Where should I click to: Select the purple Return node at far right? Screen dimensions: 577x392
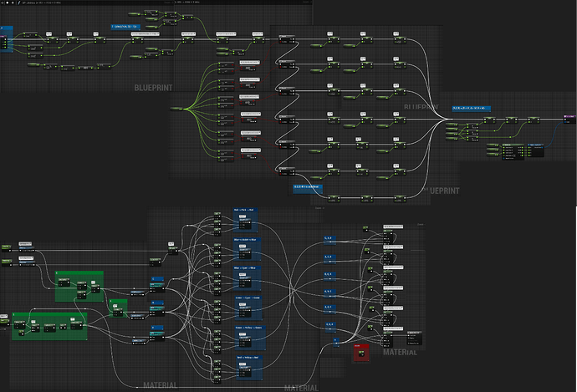tap(570, 119)
